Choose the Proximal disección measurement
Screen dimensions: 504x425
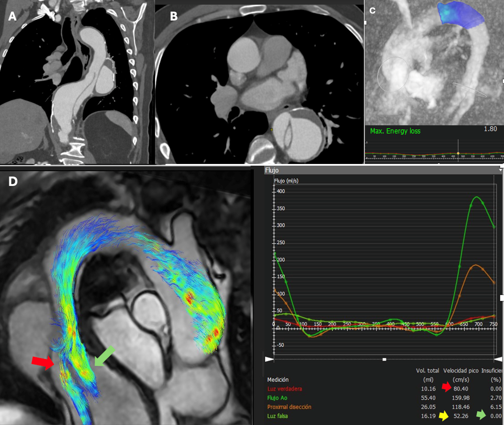(289, 407)
